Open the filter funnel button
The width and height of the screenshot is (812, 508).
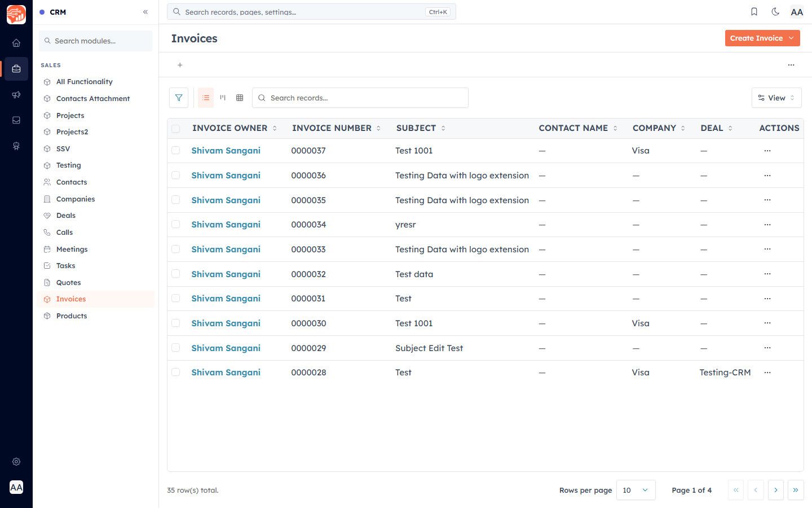coord(179,98)
